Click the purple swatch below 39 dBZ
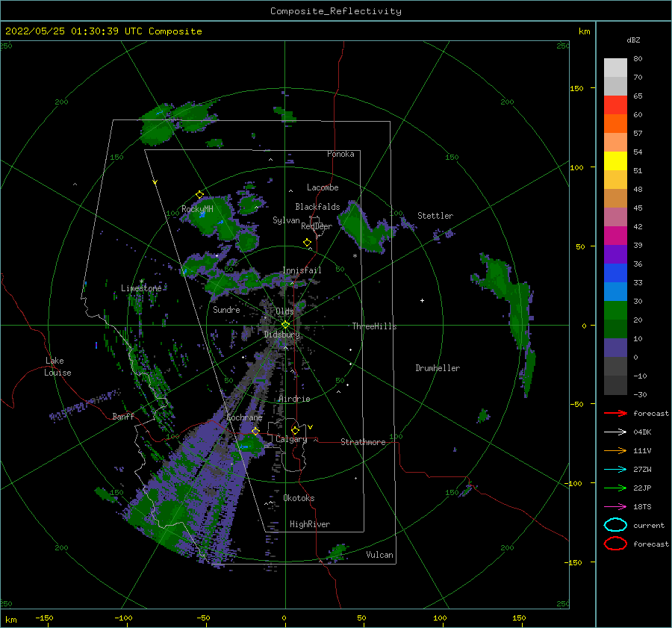This screenshot has width=672, height=628. [615, 254]
